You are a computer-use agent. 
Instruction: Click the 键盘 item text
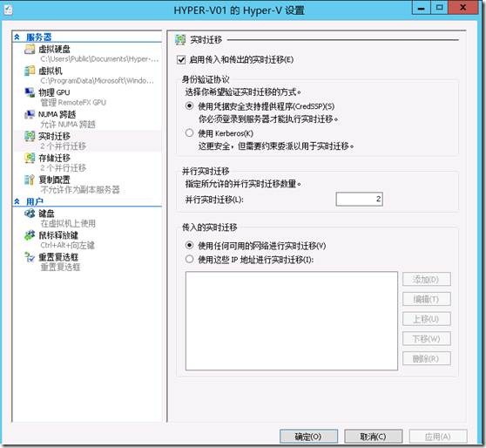(46, 214)
